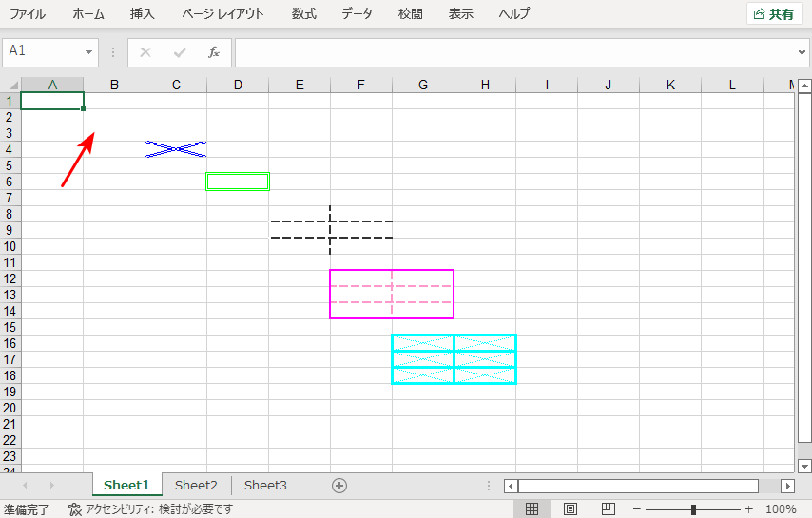Click the horizontal scrollbar right arrow
Image resolution: width=812 pixels, height=518 pixels.
[787, 486]
